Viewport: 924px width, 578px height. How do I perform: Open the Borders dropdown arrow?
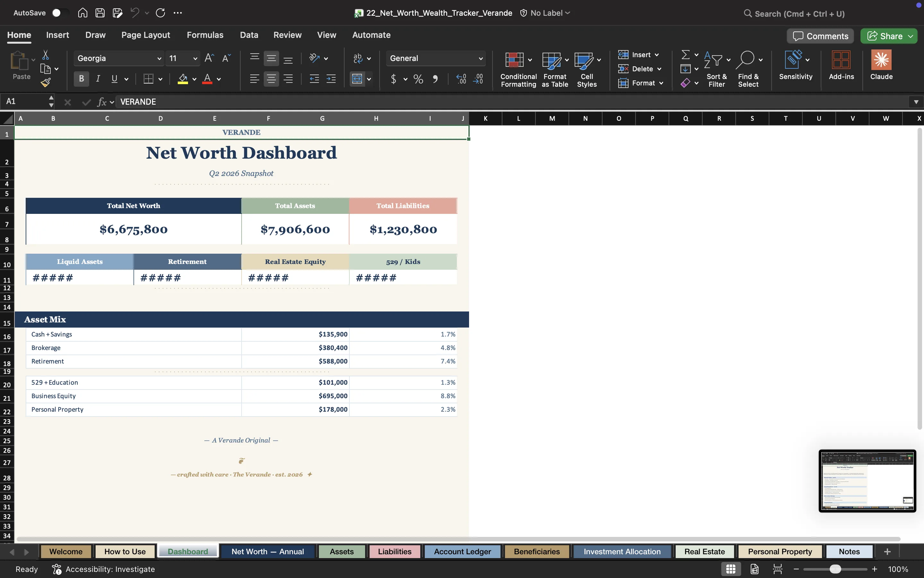coord(160,79)
